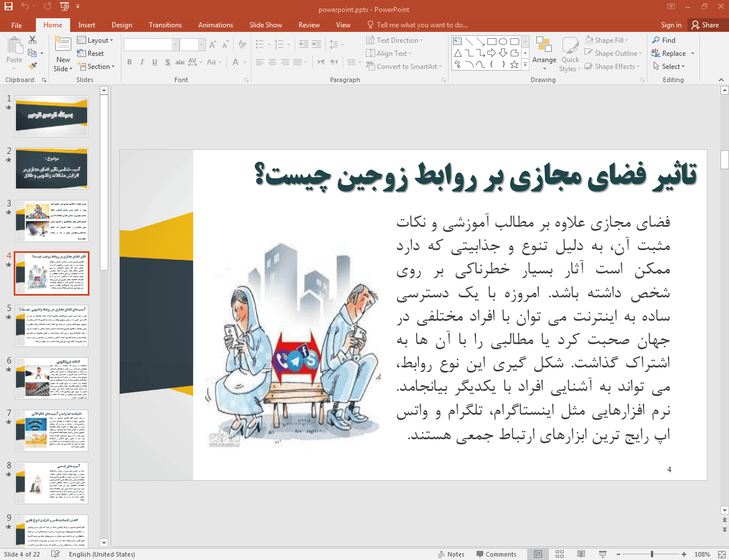Open the Shape Effects dropdown

point(612,67)
